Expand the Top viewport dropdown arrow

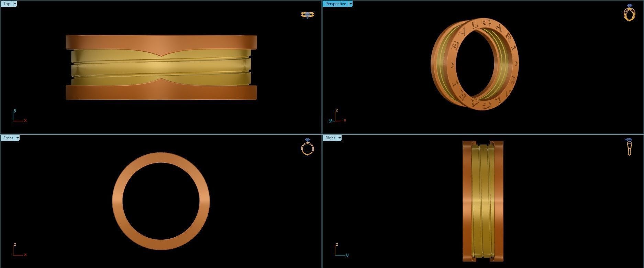pyautogui.click(x=15, y=4)
